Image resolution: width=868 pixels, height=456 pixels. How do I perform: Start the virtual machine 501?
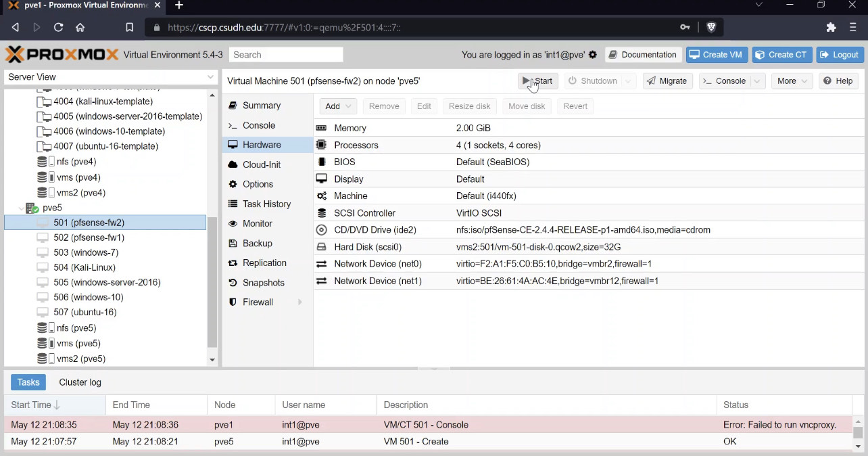(x=538, y=81)
